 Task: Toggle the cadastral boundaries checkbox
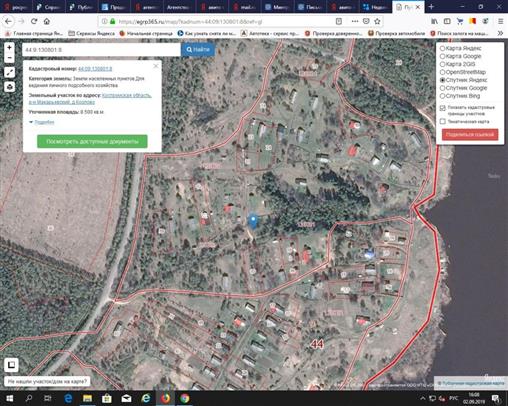pos(443,108)
